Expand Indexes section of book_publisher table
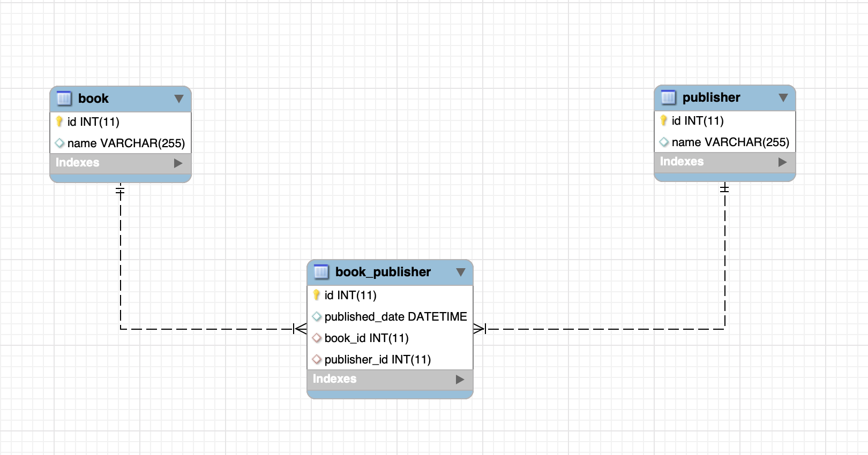The height and width of the screenshot is (455, 868). 460,380
